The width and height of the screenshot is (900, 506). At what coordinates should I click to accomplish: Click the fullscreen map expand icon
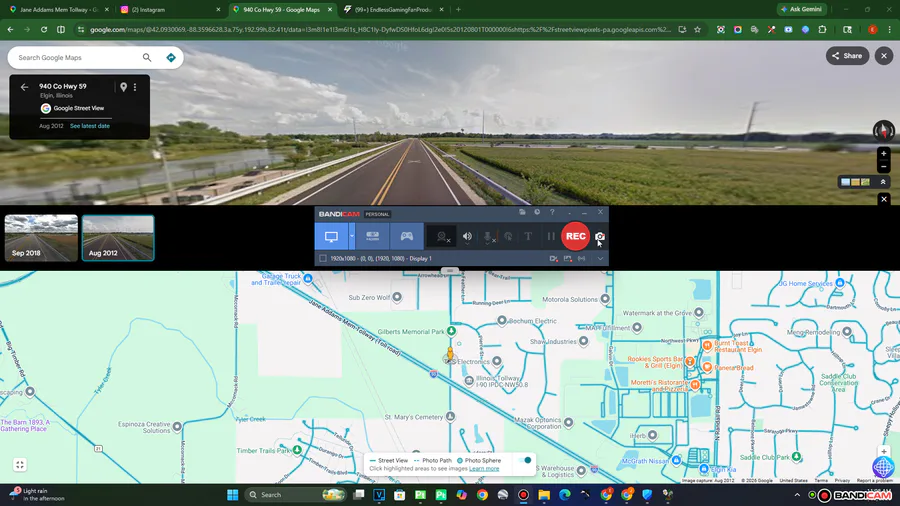(x=20, y=465)
